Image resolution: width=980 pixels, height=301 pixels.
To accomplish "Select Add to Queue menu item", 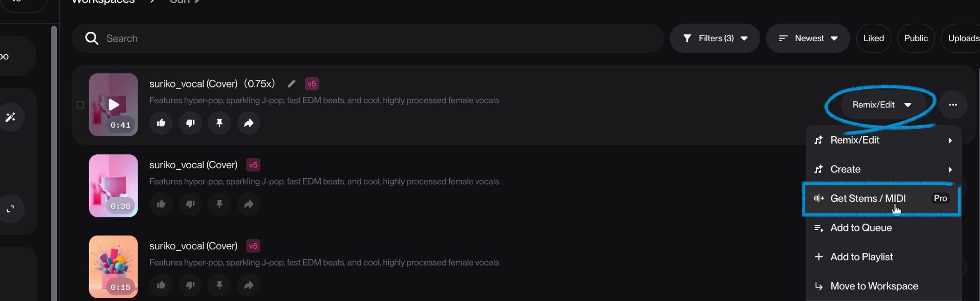I will [x=861, y=228].
